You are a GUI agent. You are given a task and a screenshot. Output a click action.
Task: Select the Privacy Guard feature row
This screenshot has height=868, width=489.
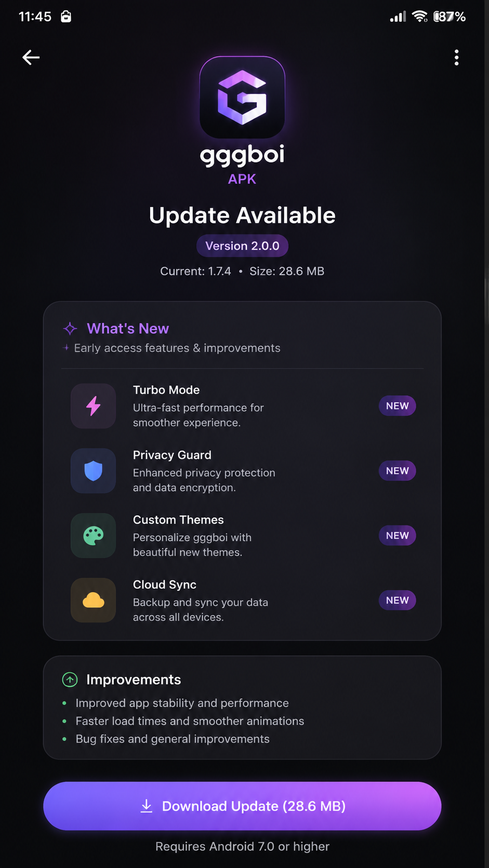242,471
